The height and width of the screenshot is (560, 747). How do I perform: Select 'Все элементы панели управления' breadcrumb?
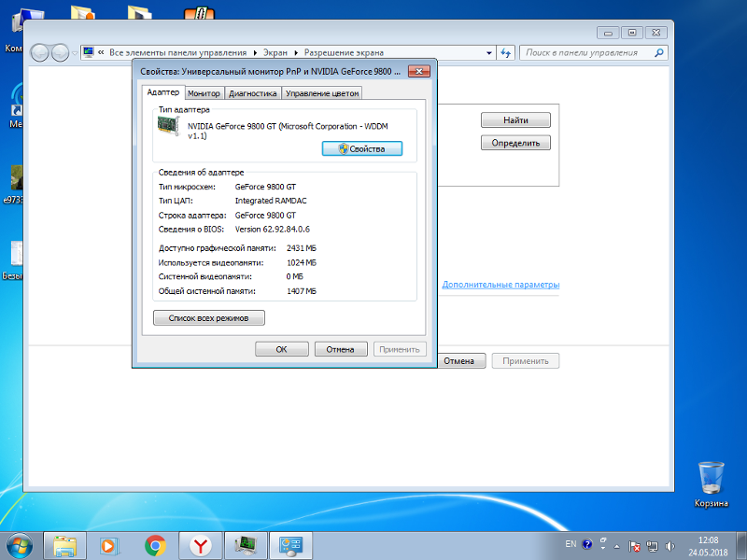tap(178, 53)
